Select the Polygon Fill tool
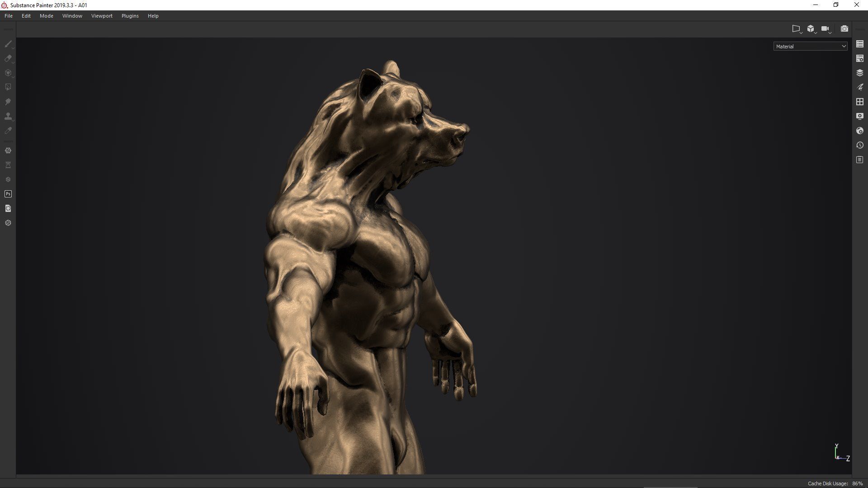868x488 pixels. coord(8,87)
